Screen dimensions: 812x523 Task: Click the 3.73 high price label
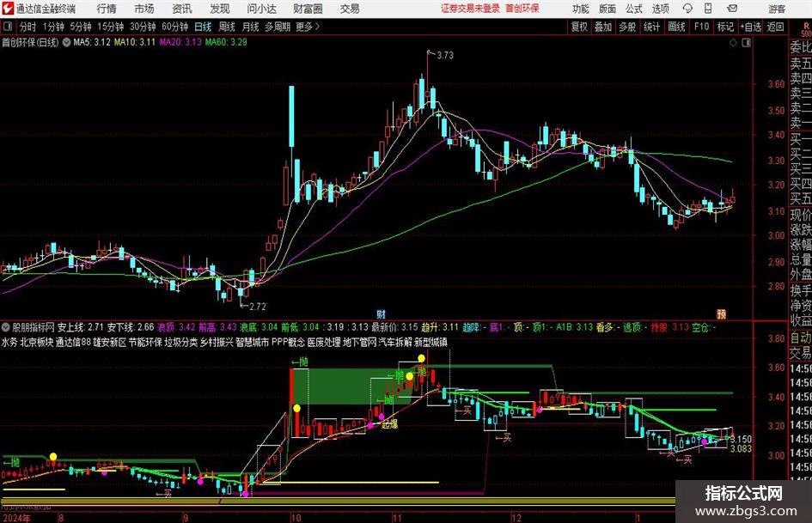click(445, 55)
